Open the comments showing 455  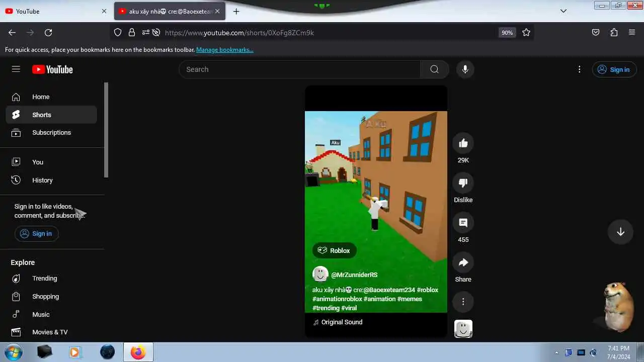coord(463,223)
